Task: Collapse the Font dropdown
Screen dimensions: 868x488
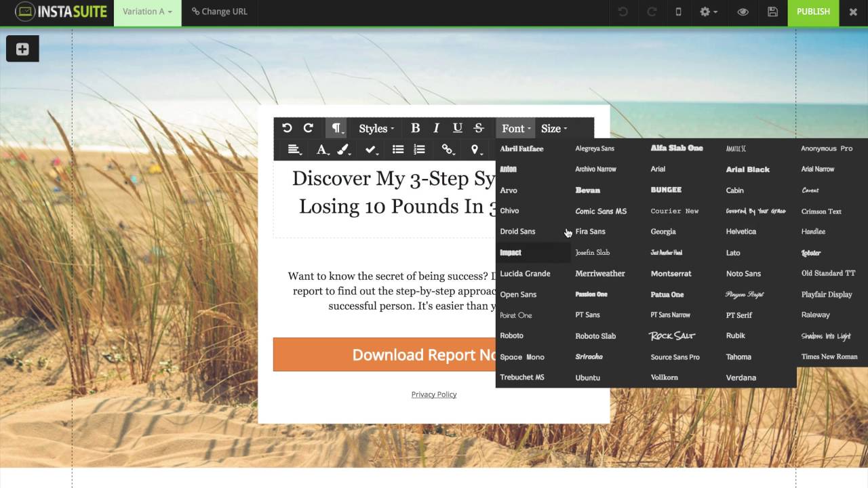Action: tap(515, 128)
